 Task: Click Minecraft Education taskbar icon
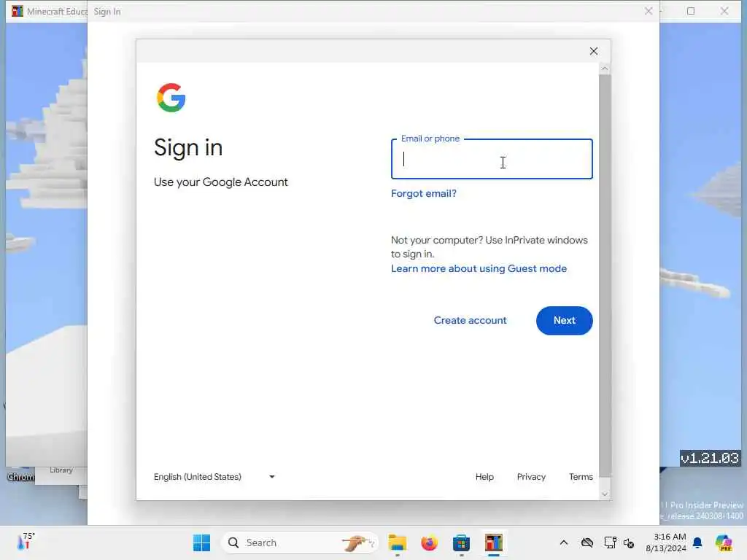pyautogui.click(x=494, y=542)
